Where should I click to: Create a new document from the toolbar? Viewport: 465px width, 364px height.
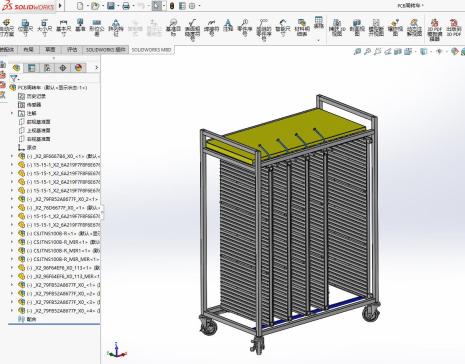point(80,6)
